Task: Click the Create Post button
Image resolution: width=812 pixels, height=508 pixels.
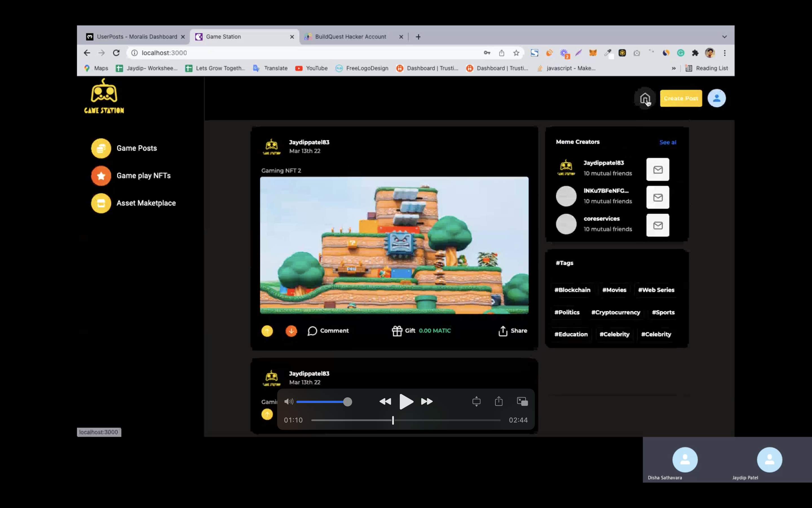Action: click(681, 98)
